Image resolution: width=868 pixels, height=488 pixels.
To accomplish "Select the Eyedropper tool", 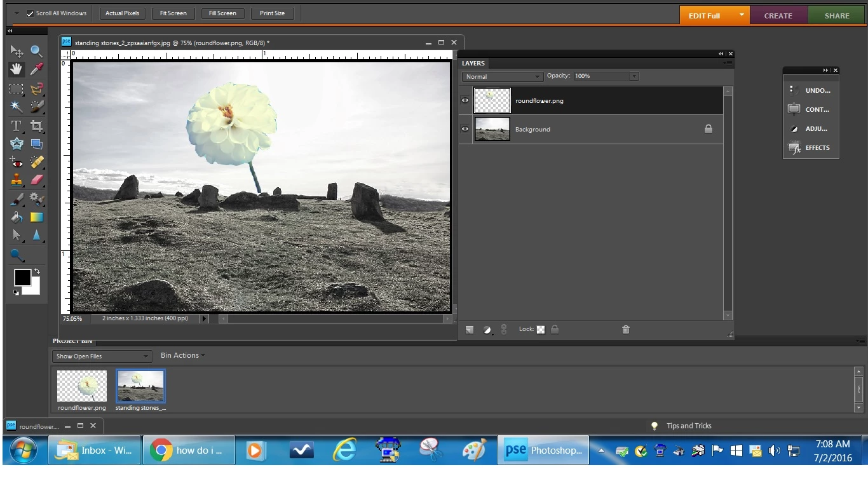I will (37, 69).
